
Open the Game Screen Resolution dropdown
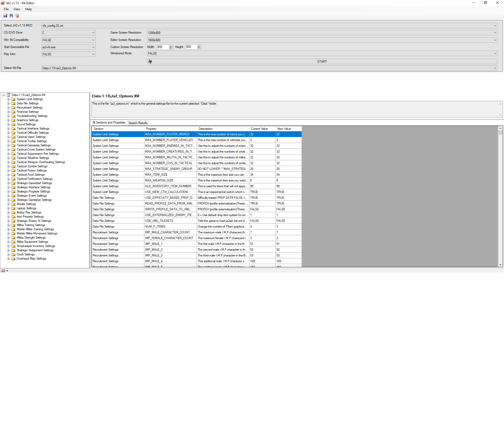322,33
